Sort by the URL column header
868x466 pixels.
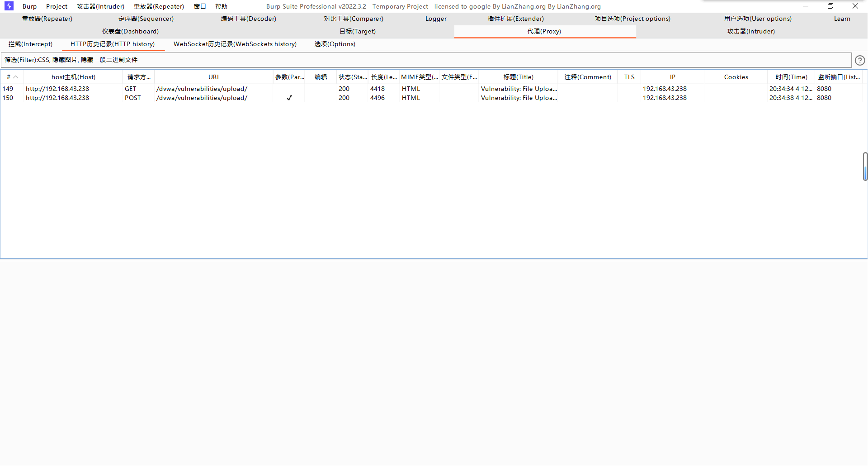[214, 77]
